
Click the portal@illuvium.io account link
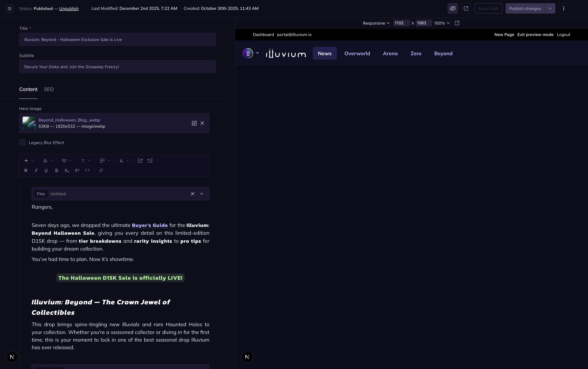294,35
